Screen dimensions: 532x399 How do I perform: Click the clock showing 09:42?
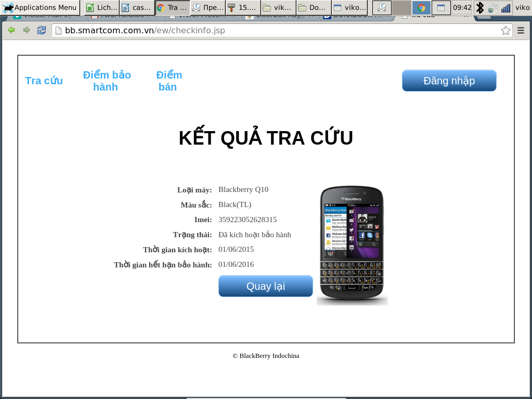pos(462,8)
